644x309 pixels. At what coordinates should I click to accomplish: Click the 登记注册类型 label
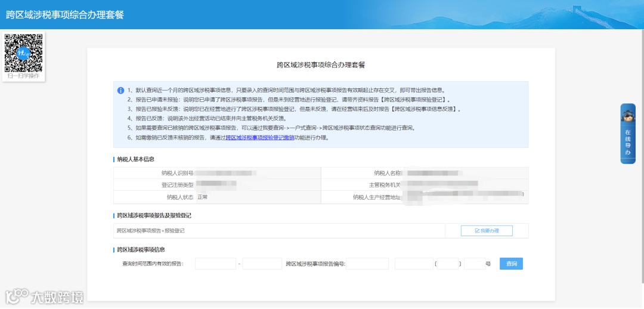click(x=178, y=185)
